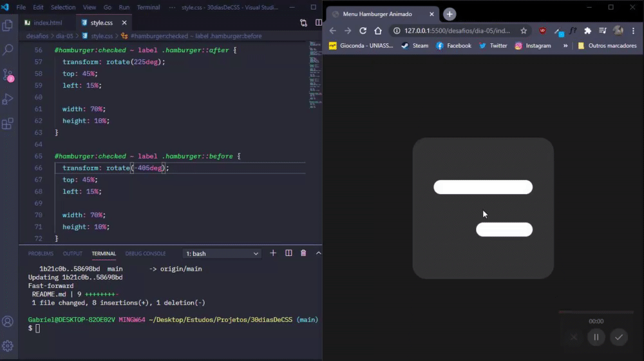The height and width of the screenshot is (361, 644).
Task: Click the font finder extension icon
Action: [573, 31]
